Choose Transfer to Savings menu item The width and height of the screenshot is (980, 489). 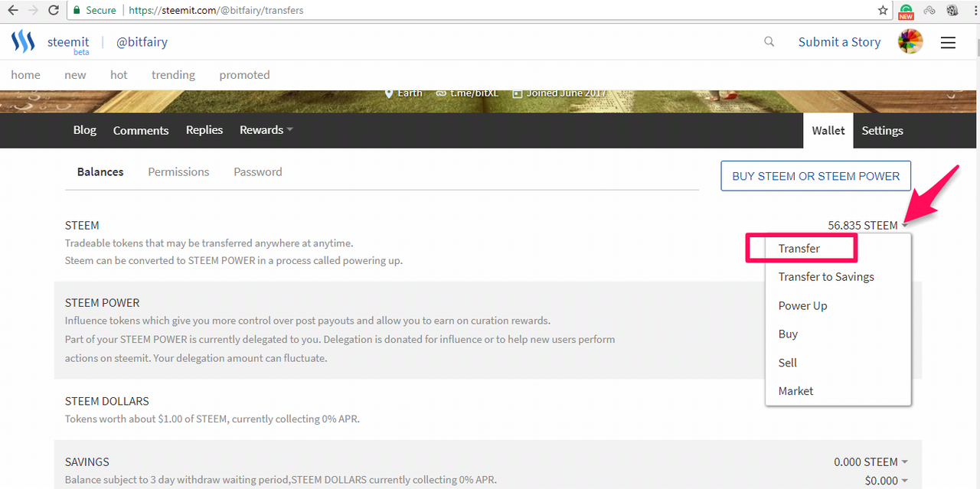coord(826,277)
